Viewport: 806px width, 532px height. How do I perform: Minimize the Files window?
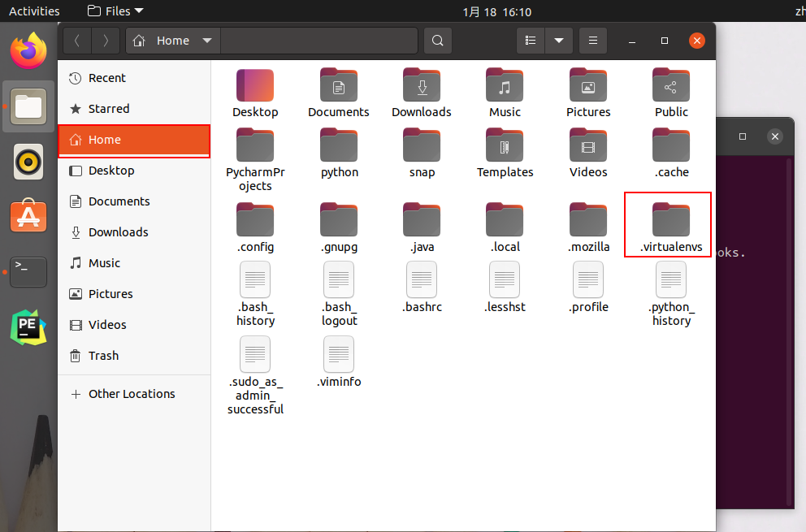[x=632, y=41]
